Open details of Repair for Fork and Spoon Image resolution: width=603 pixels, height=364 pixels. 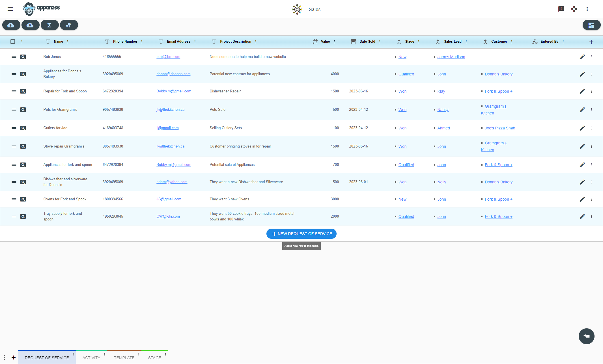pyautogui.click(x=23, y=91)
